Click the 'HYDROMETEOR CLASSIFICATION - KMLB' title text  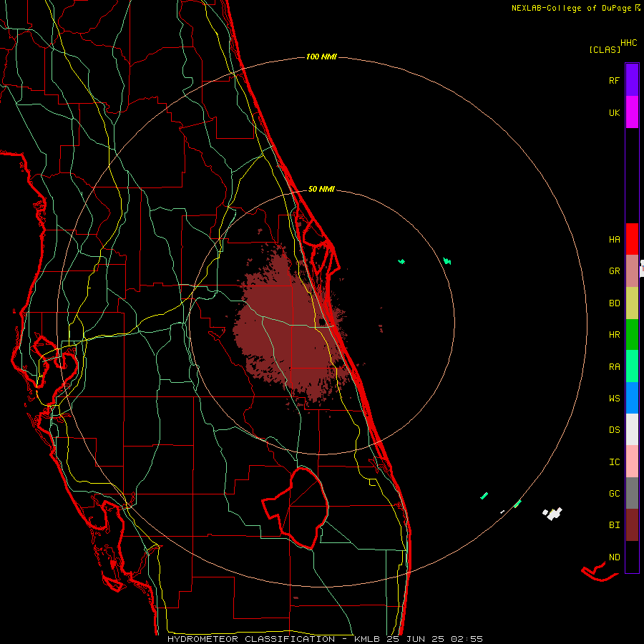[x=273, y=639]
